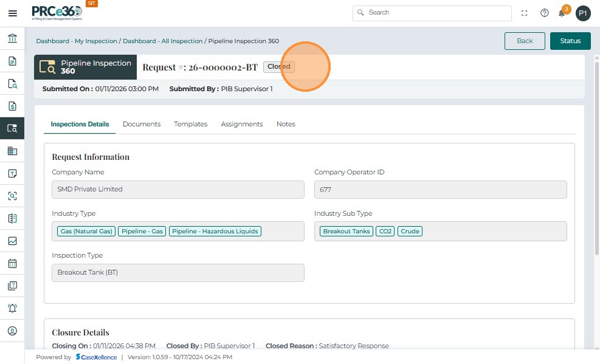Screen dimensions: 600x364
Task: Switch to the Documents tab
Action: point(142,124)
